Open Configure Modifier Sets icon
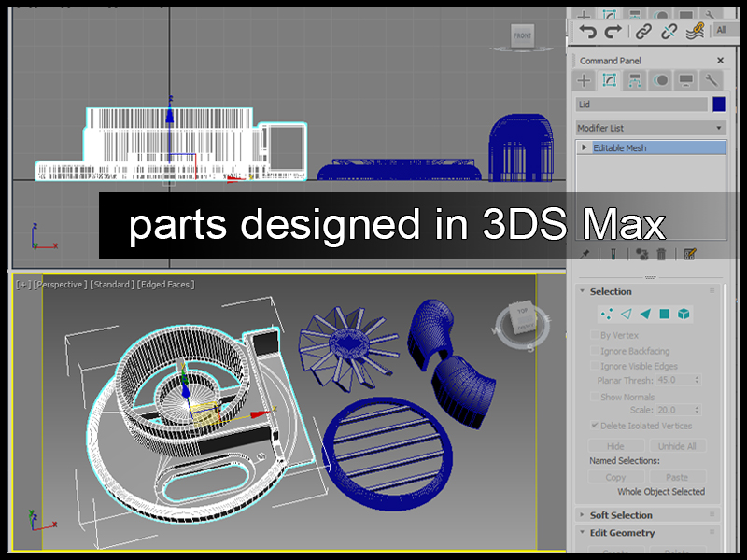This screenshot has height=560, width=747. pyautogui.click(x=690, y=254)
